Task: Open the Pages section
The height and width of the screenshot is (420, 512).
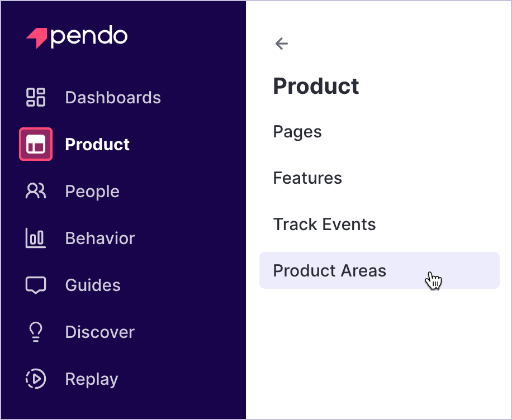Action: click(297, 132)
